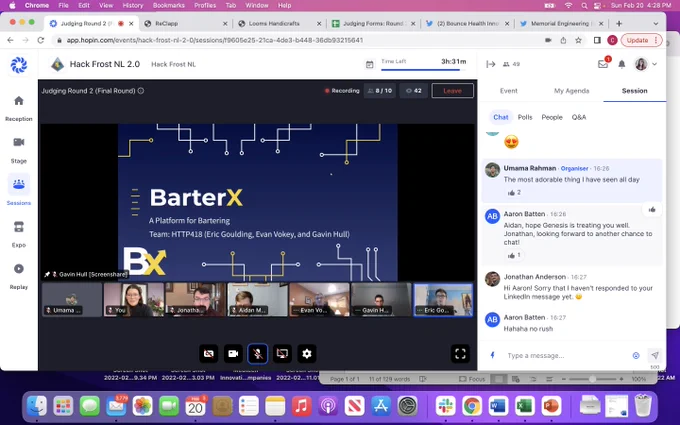Open the emoji picker in chat
This screenshot has width=680, height=425.
(x=636, y=356)
